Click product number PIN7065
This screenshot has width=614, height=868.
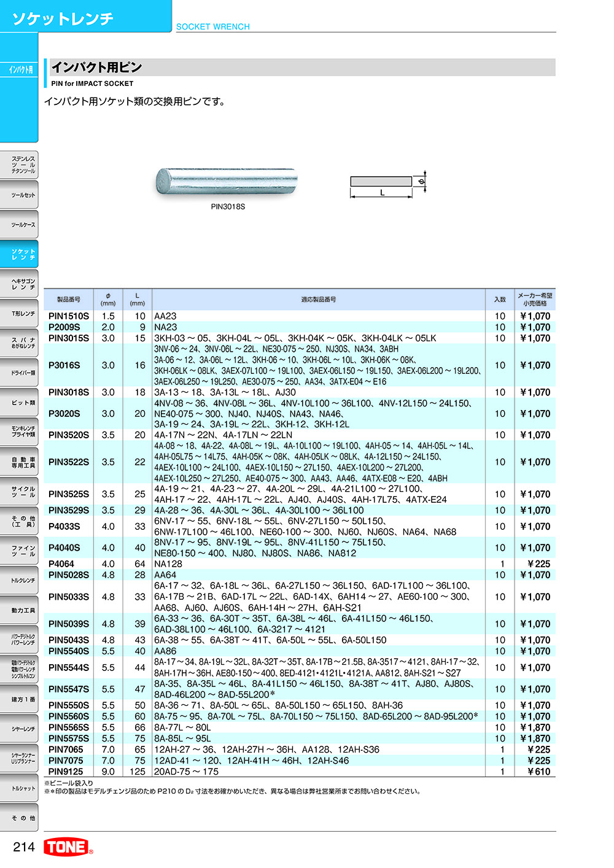click(x=66, y=750)
